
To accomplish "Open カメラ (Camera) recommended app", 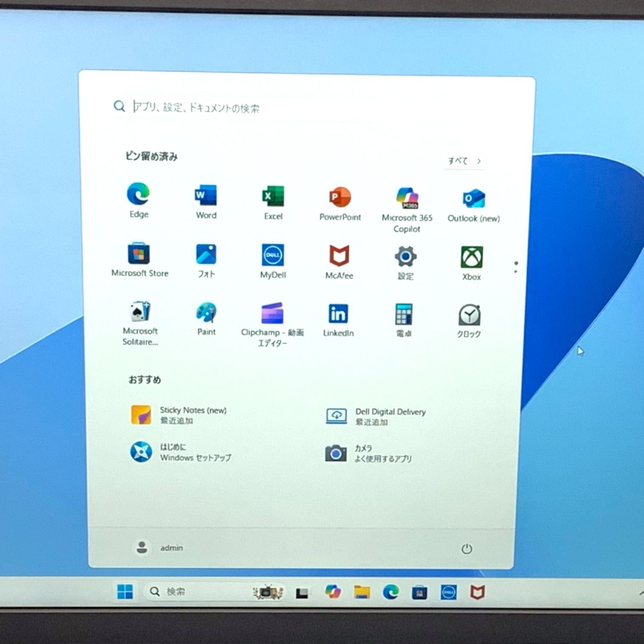I will click(368, 453).
